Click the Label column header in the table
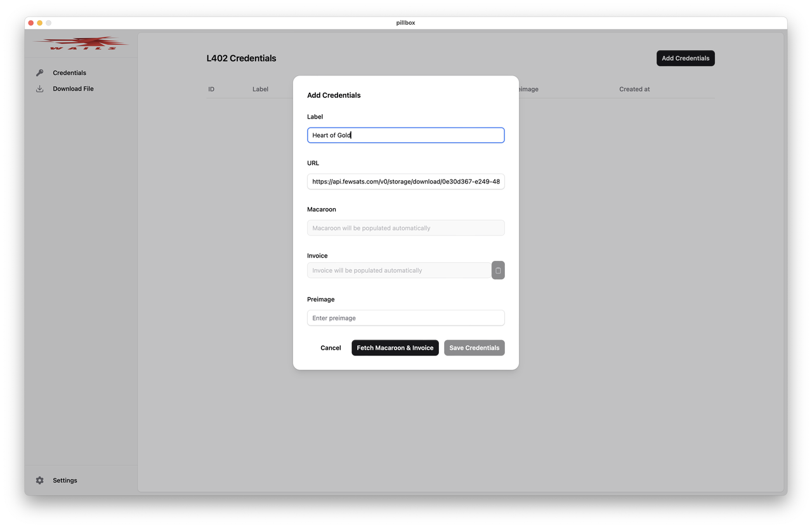This screenshot has width=812, height=528. (x=261, y=89)
